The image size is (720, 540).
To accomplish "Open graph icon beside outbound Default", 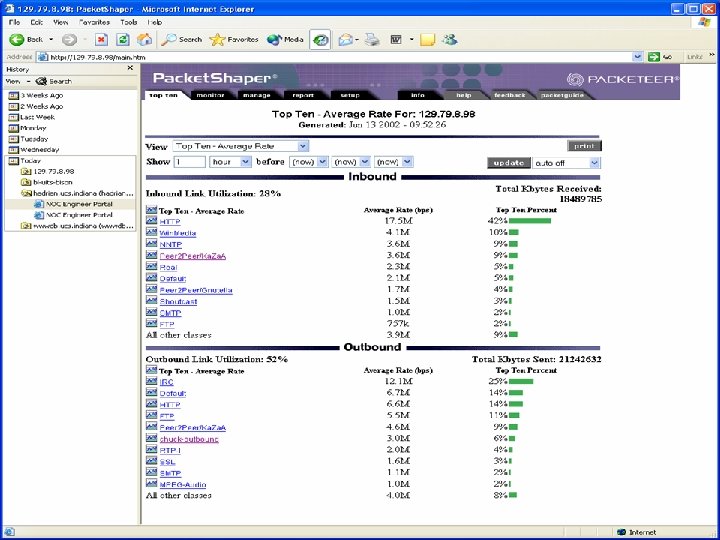I will point(152,393).
